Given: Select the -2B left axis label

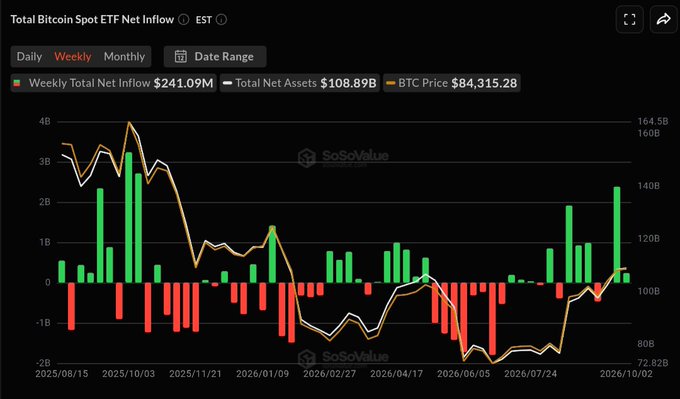Looking at the screenshot, I should coord(42,363).
